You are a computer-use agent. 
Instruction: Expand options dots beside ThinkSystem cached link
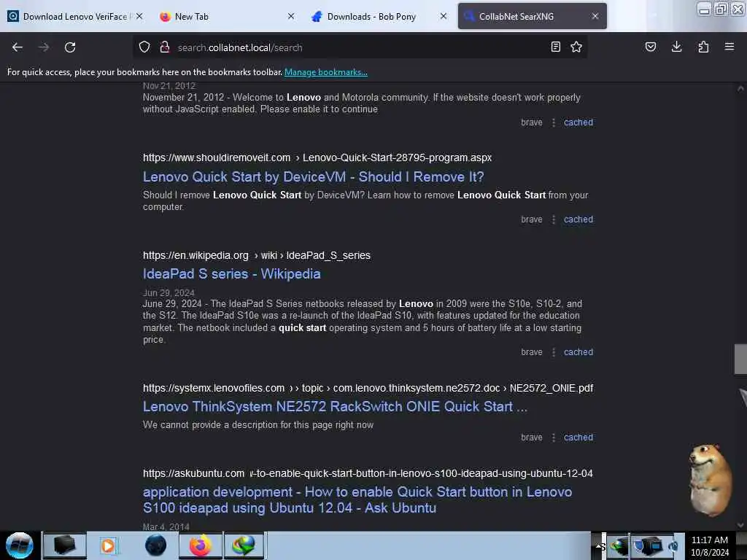coord(553,437)
